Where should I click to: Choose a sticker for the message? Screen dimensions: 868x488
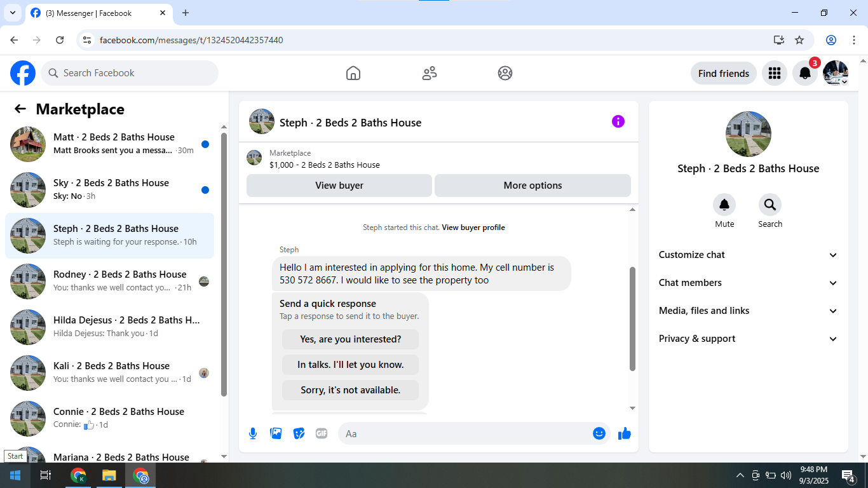[x=299, y=433]
